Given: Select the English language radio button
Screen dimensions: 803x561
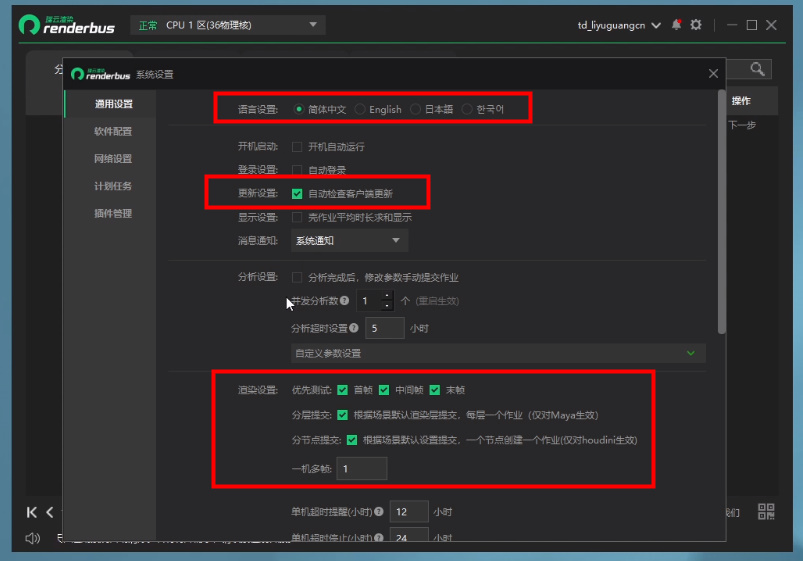Looking at the screenshot, I should point(361,109).
